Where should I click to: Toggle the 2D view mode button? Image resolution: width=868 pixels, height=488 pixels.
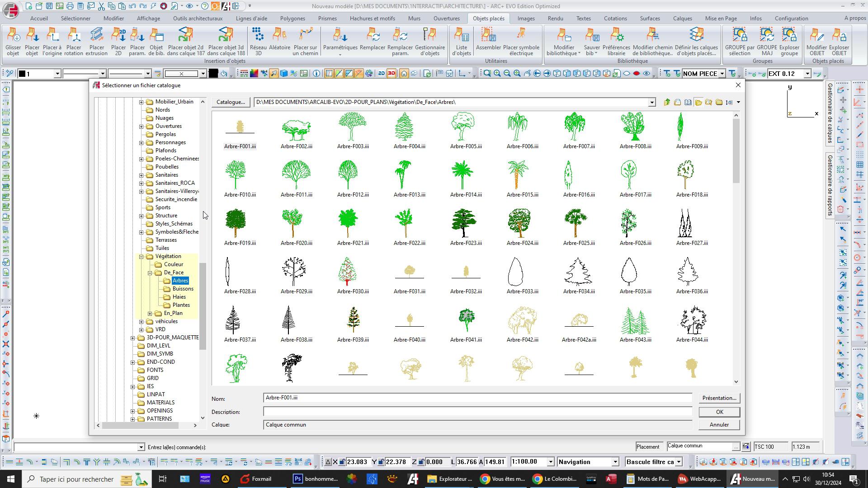point(382,74)
